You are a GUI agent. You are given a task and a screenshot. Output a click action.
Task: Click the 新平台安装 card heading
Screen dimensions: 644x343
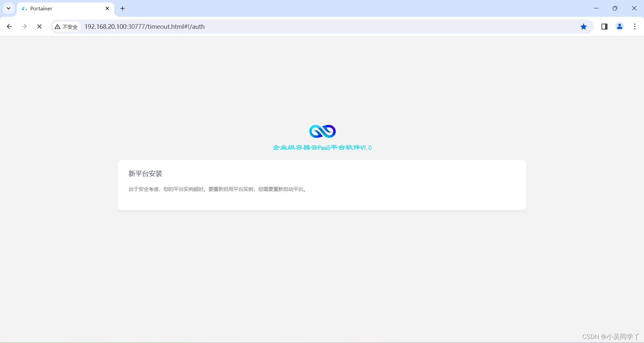tap(145, 174)
